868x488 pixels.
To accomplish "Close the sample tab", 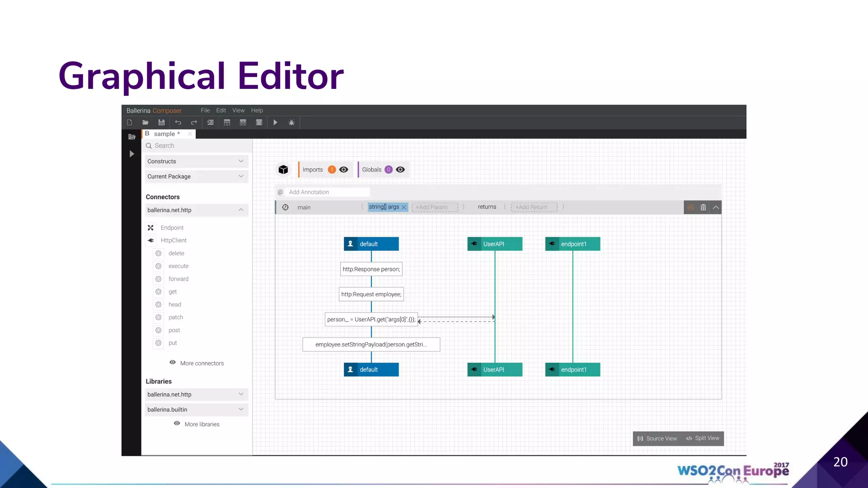I will tap(190, 134).
